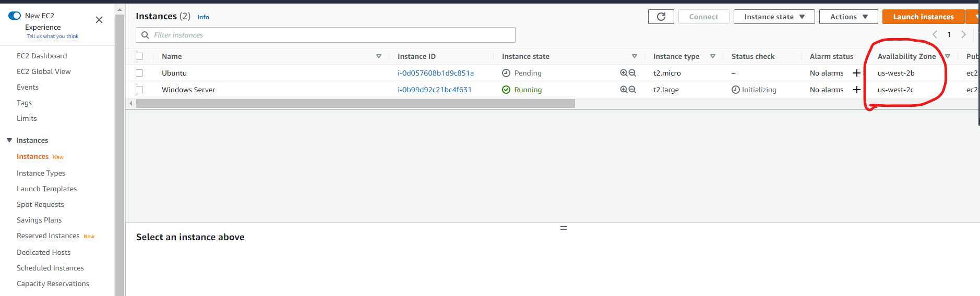
Task: Click the Pending clock status icon
Action: pos(506,73)
